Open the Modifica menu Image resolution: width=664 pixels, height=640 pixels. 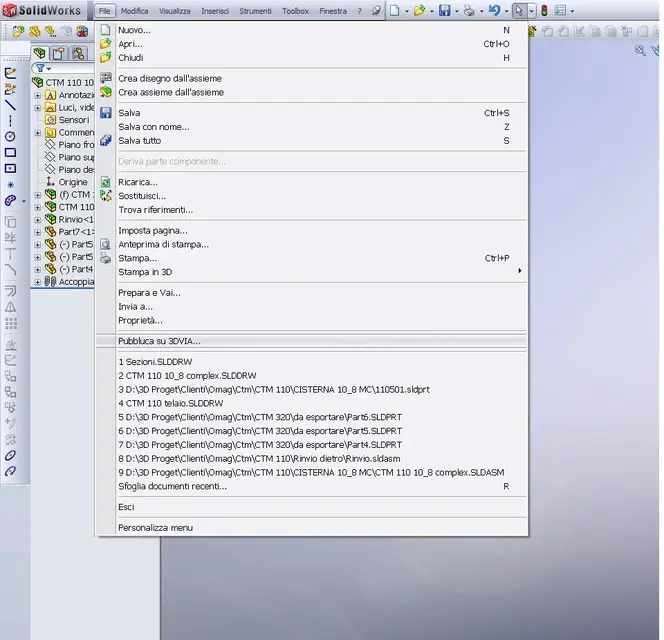pos(135,11)
